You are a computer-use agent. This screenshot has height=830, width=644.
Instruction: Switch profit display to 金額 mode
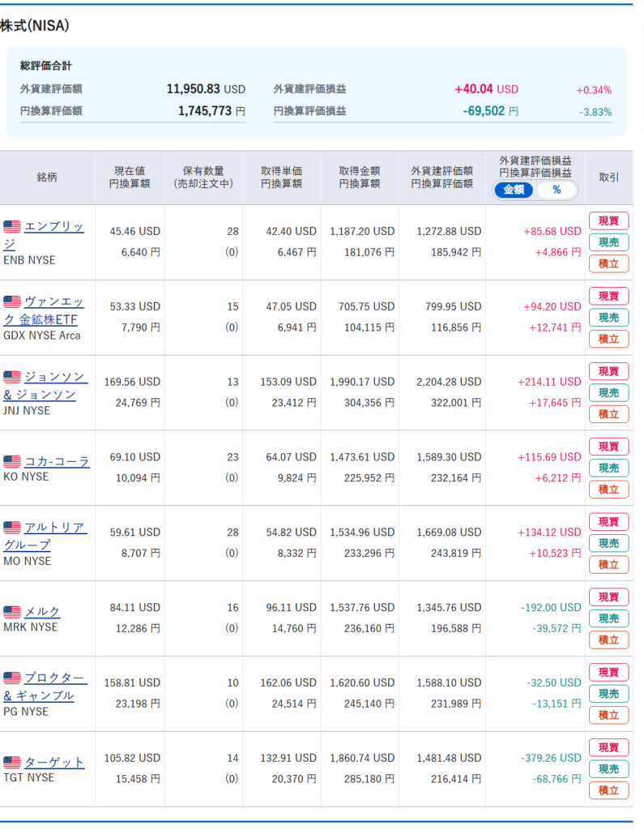514,190
